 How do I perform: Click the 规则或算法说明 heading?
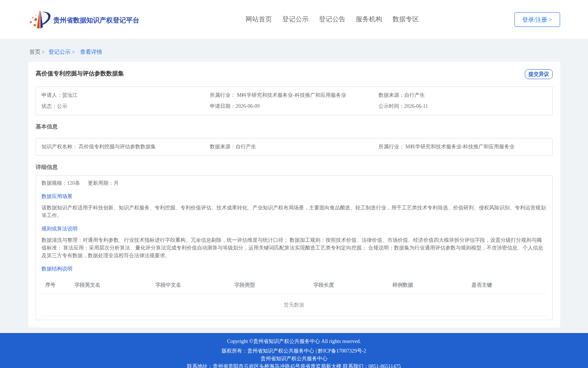[60, 229]
